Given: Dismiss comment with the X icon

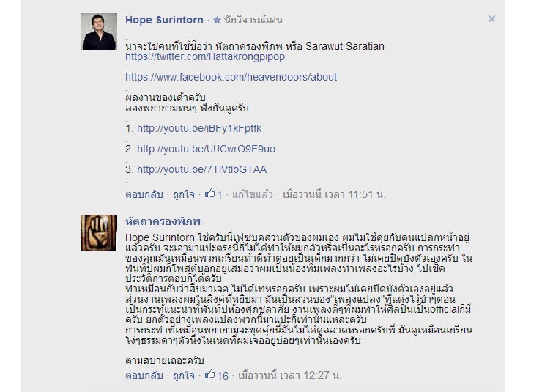Looking at the screenshot, I should [491, 18].
